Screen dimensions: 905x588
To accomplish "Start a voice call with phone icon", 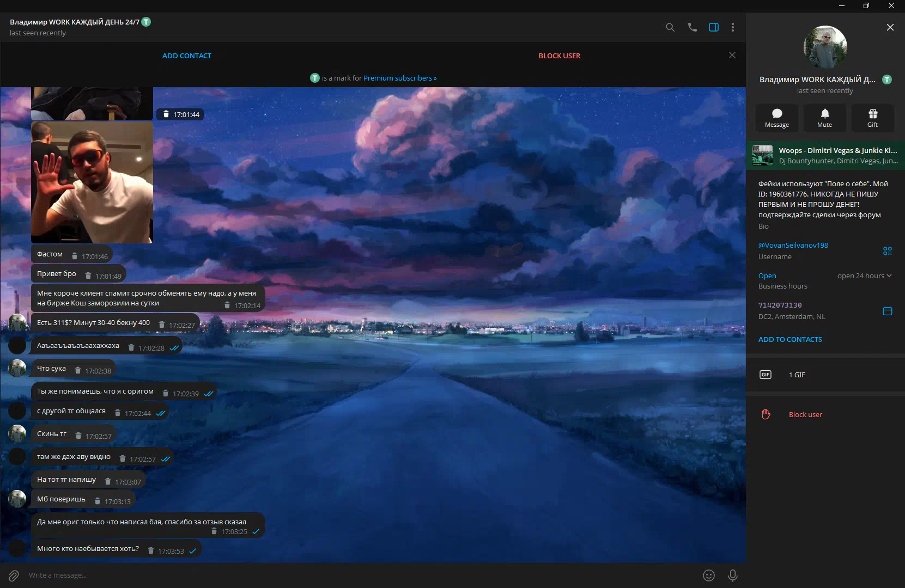I will tap(692, 27).
